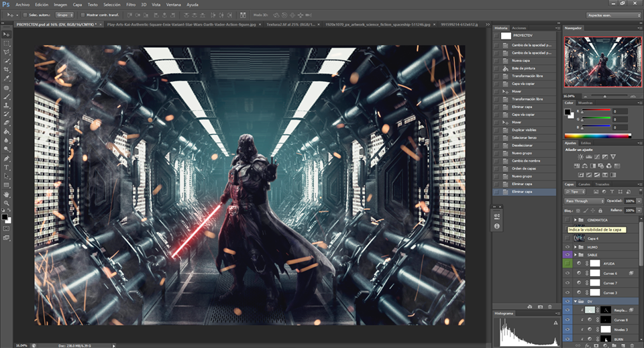
Task: Select the Pen tool
Action: 7,158
